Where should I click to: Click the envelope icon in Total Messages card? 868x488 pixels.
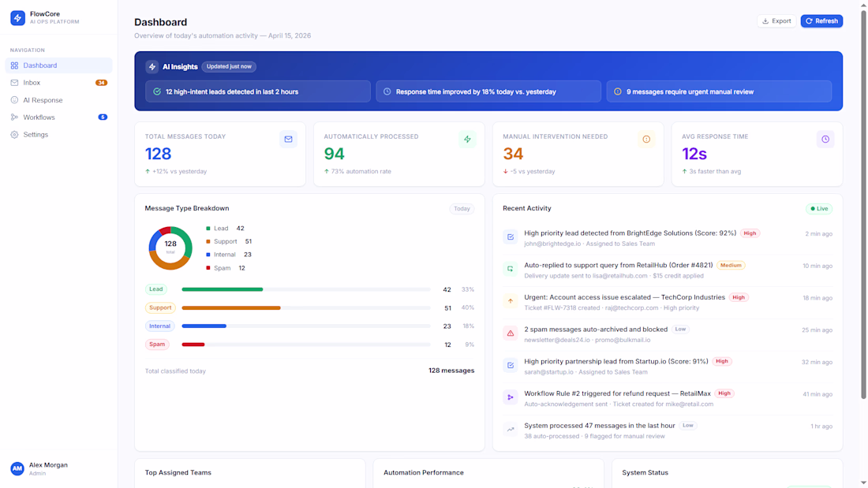[x=288, y=140]
